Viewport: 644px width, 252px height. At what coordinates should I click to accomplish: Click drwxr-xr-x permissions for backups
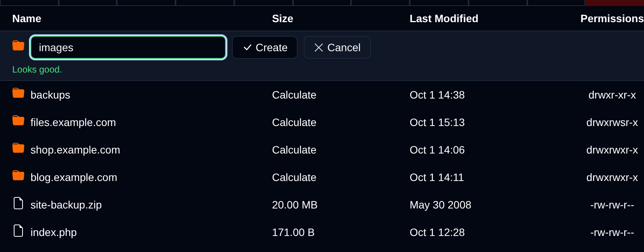tap(612, 95)
